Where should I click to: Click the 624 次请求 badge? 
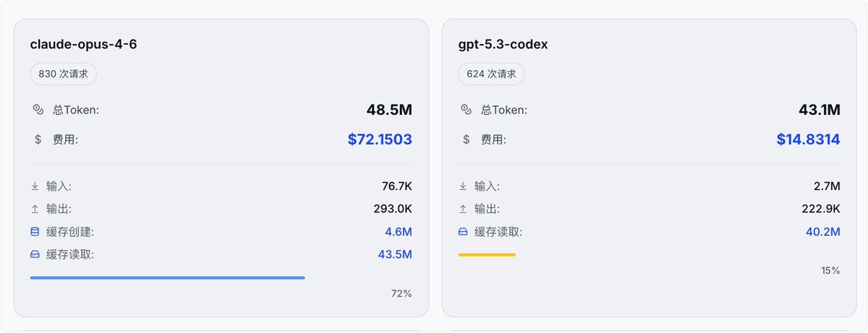[x=491, y=74]
